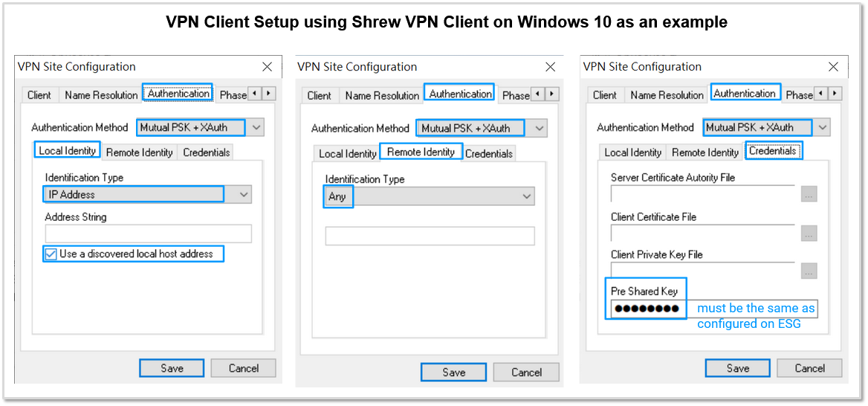
Task: Click the Client Private Key File field
Action: [703, 271]
